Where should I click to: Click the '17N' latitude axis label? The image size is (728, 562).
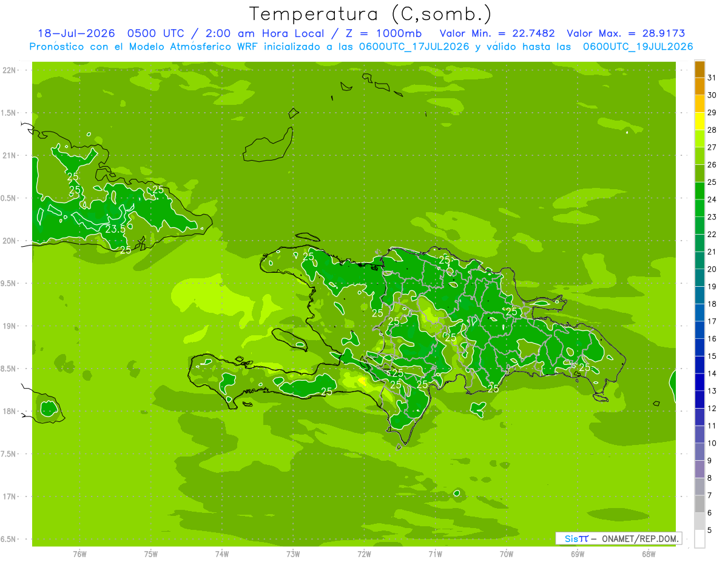10,497
